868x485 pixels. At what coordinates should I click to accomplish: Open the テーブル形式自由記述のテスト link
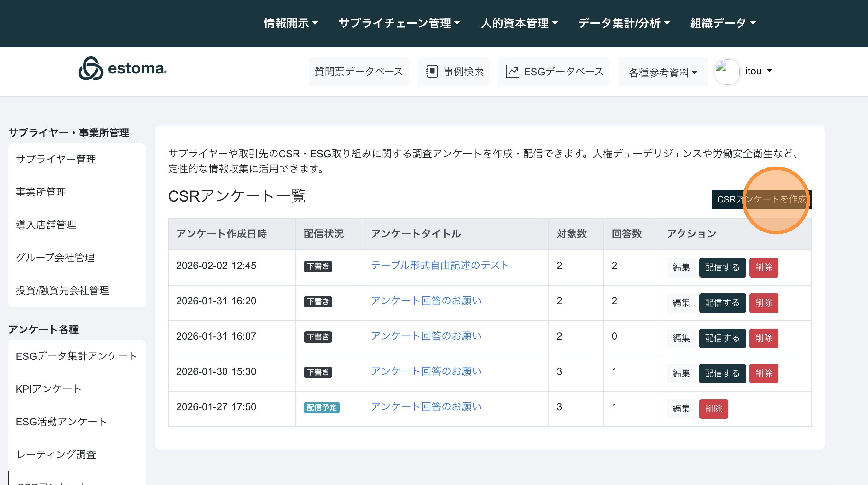(x=440, y=265)
